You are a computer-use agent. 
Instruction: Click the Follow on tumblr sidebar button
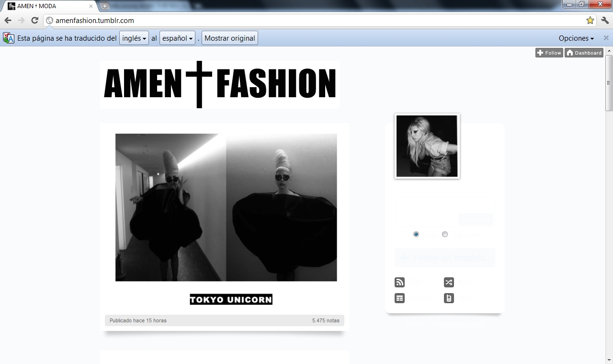[x=445, y=258]
